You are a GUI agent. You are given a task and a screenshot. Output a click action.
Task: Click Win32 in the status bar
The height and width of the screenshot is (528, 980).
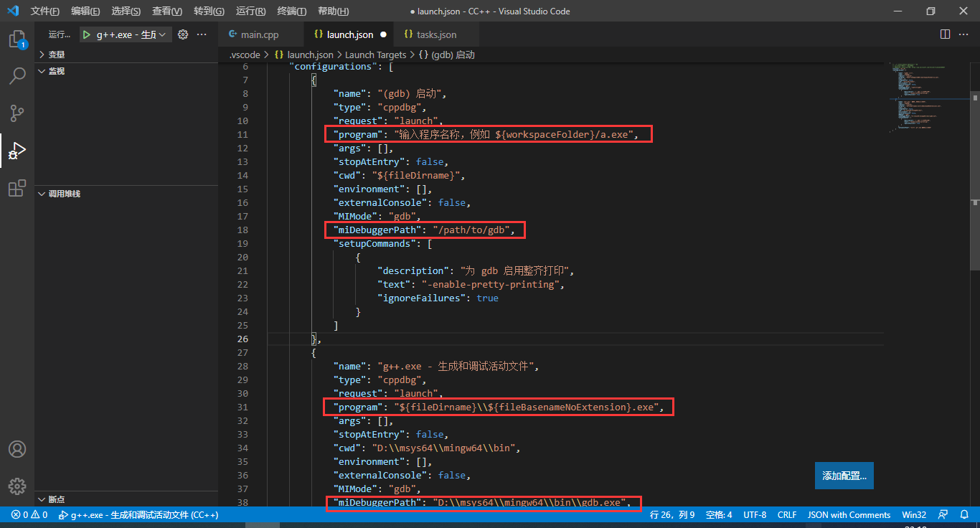click(x=914, y=515)
